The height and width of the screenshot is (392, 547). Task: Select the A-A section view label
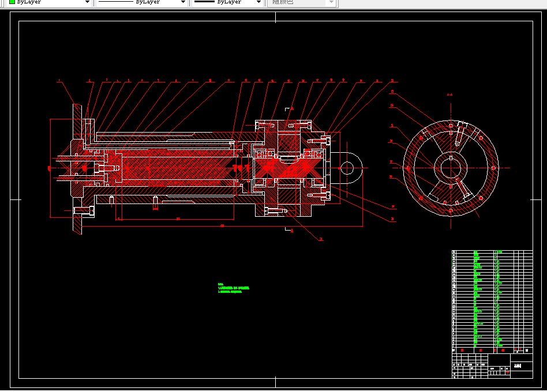[450, 95]
